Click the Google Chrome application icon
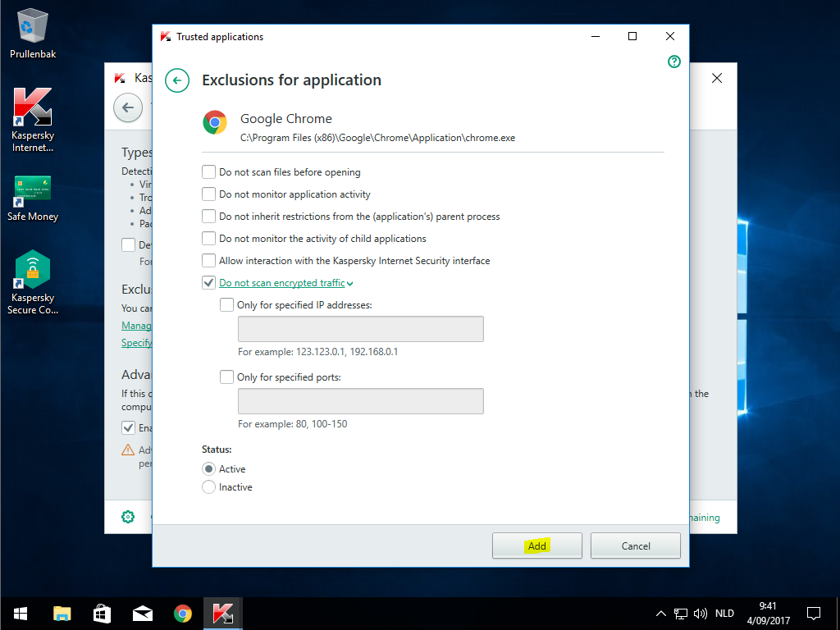The height and width of the screenshot is (630, 840). [215, 123]
